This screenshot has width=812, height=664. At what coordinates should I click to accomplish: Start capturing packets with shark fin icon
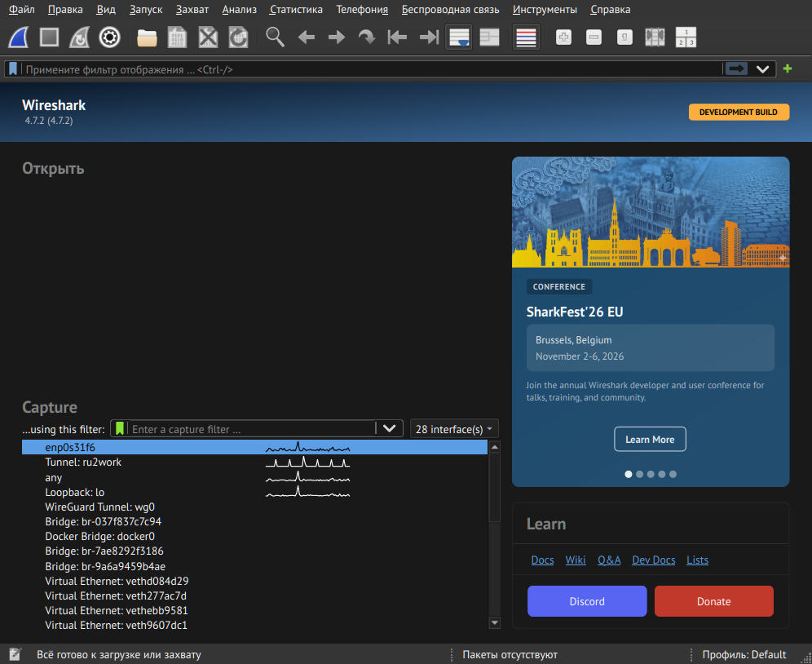coord(19,38)
